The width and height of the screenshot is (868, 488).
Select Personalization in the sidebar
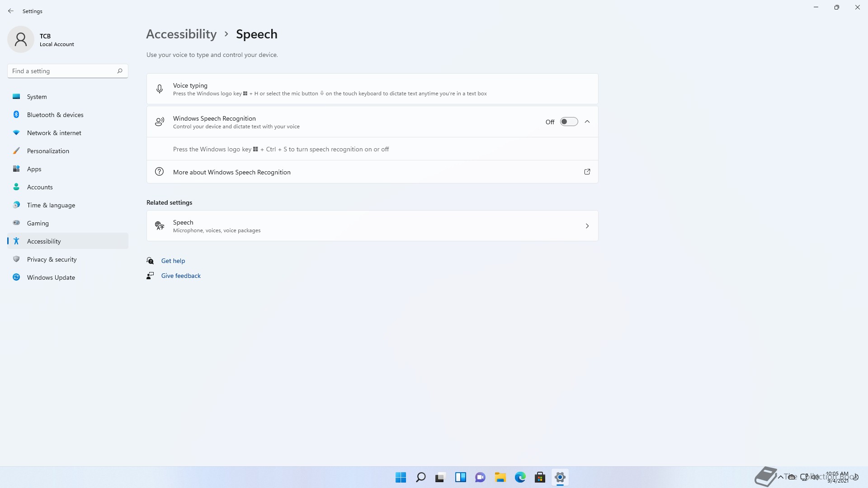tap(68, 151)
